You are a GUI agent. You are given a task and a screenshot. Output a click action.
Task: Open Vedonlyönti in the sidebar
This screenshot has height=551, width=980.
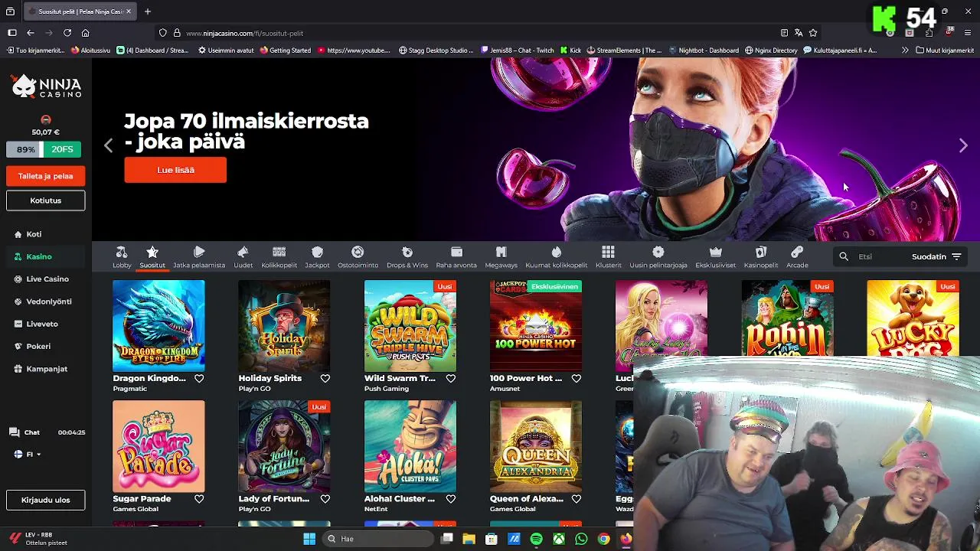(x=43, y=302)
